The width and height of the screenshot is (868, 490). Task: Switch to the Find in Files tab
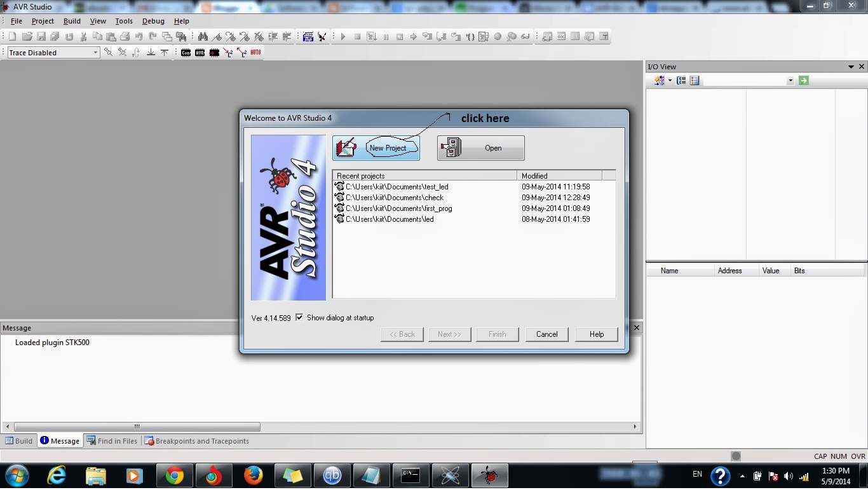click(112, 441)
